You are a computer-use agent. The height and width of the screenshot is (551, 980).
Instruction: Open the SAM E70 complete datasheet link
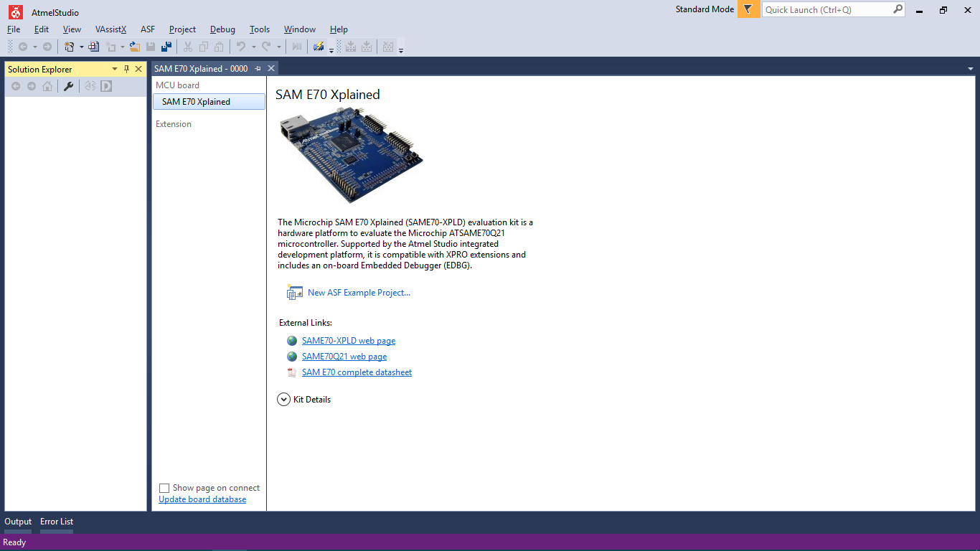point(357,372)
